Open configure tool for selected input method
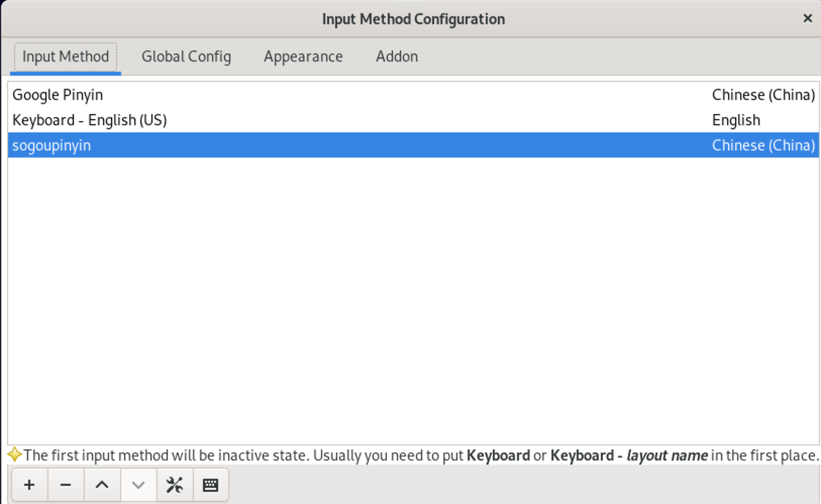The height and width of the screenshot is (504, 821). point(175,485)
